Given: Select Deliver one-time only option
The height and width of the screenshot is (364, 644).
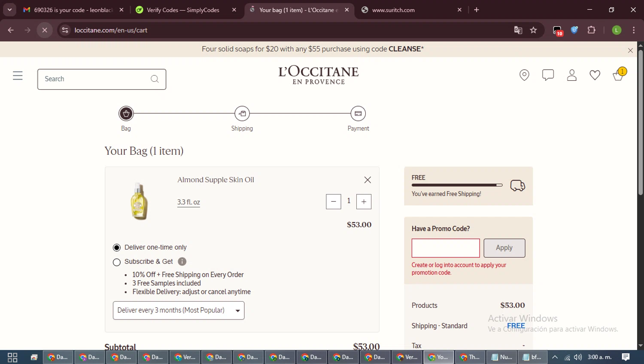Looking at the screenshot, I should 116,248.
